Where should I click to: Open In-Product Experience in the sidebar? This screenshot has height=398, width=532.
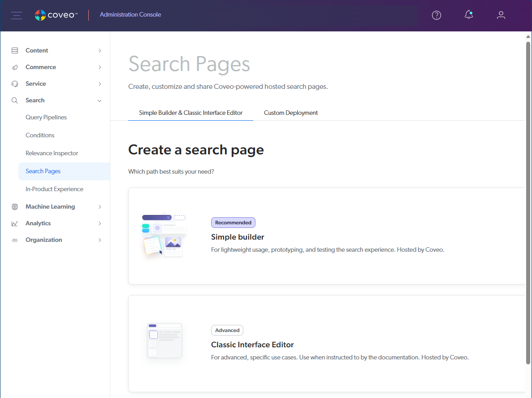point(54,189)
